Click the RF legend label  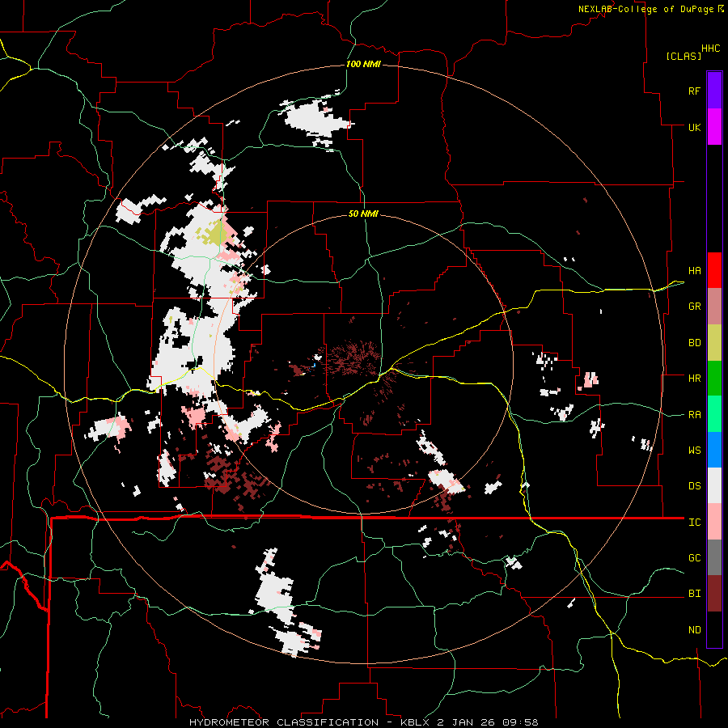694,91
